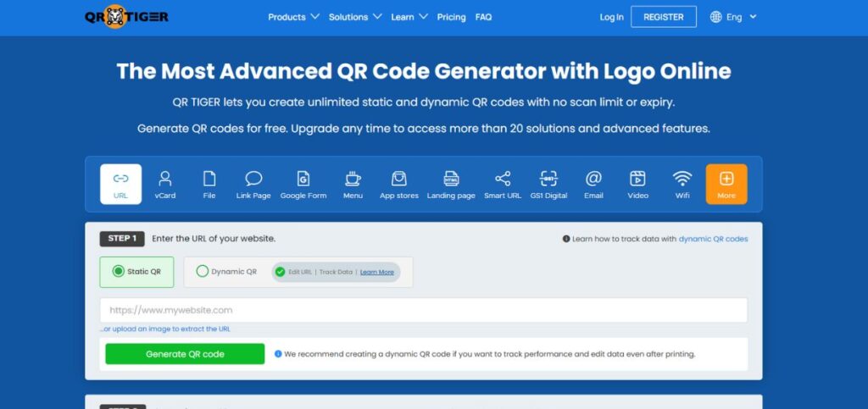Select the GS1 Digital QR icon
Screen dimensions: 868x409
[x=548, y=184]
